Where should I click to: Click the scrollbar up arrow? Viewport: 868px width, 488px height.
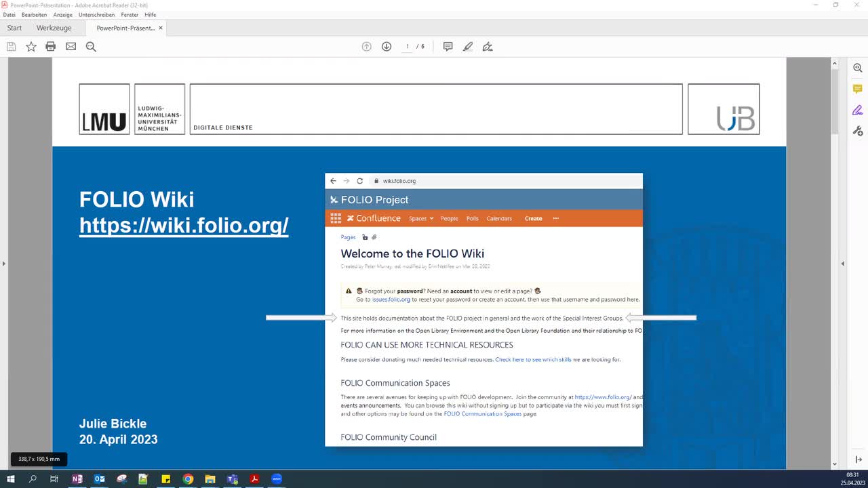(x=835, y=63)
